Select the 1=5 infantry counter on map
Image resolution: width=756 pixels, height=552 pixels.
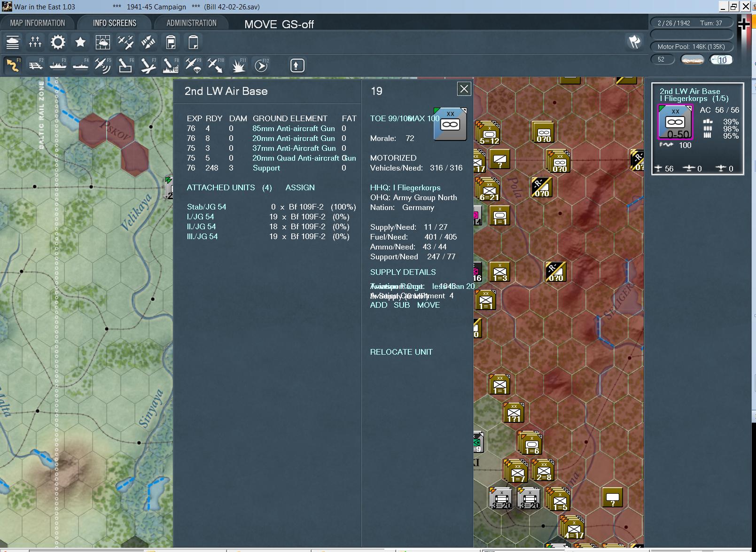(559, 499)
